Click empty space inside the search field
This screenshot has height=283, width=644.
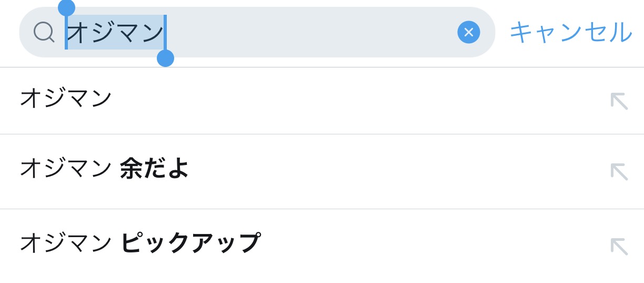310,32
